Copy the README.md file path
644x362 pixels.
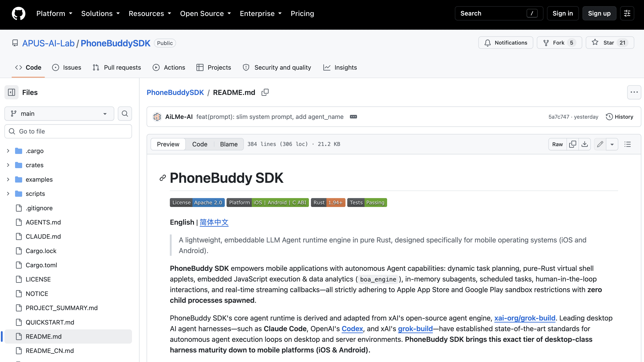[x=265, y=92]
